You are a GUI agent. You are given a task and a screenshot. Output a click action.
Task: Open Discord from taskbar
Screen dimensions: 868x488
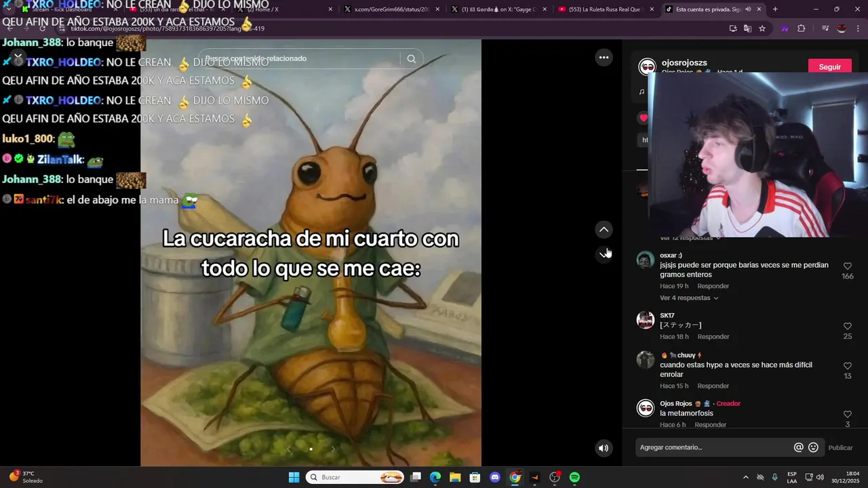point(495,477)
